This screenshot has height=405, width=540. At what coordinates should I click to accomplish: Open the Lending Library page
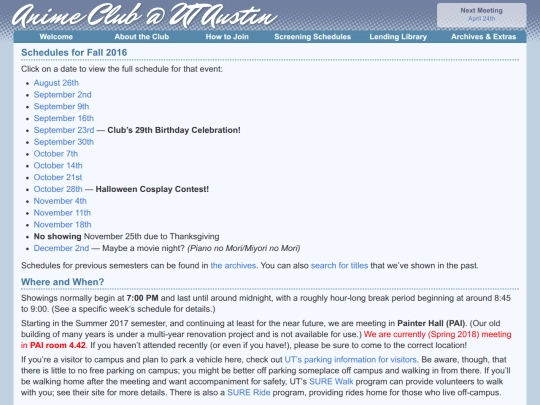click(x=398, y=37)
